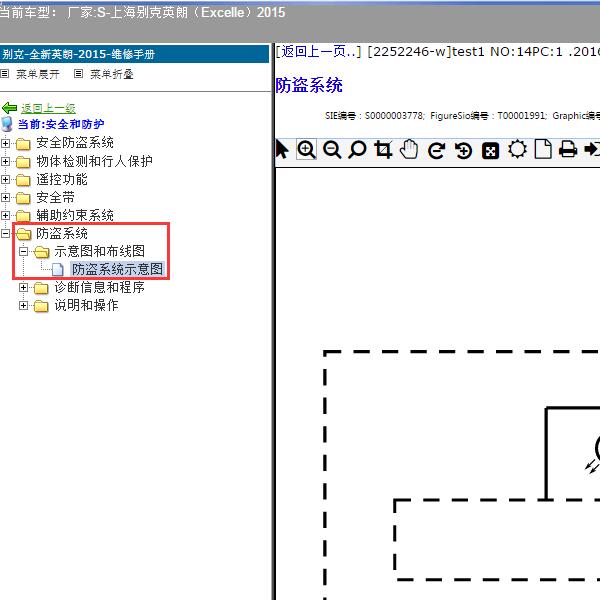600x600 pixels.
Task: Click the 别克-全新英朗-2015-维修手册 title bar
Action: 134,54
